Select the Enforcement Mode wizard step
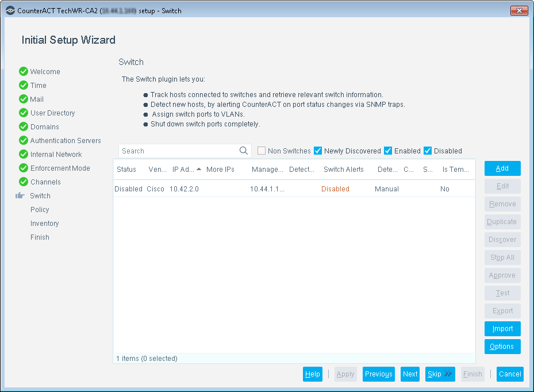This screenshot has height=392, width=534. click(60, 168)
